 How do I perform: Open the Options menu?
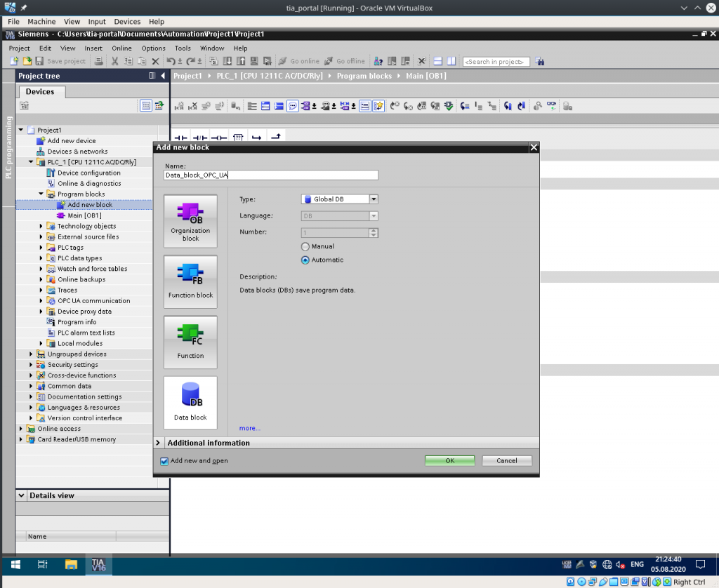pyautogui.click(x=153, y=48)
